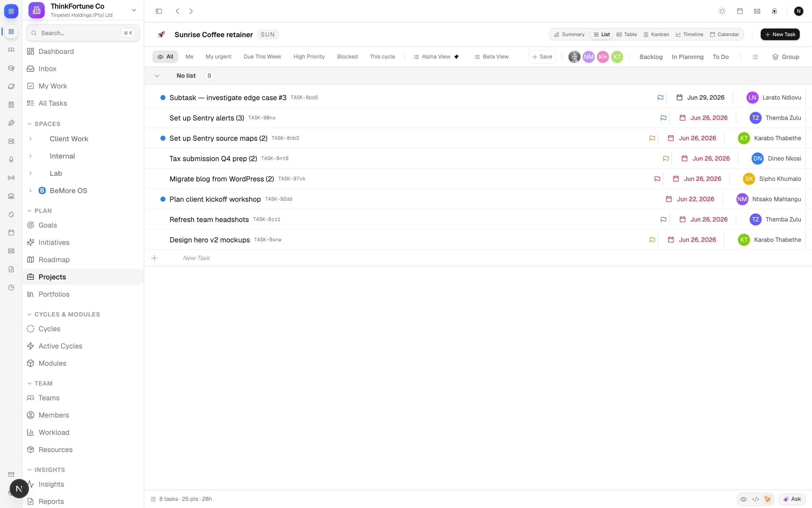Expand the BeMore OS space

pyautogui.click(x=30, y=191)
